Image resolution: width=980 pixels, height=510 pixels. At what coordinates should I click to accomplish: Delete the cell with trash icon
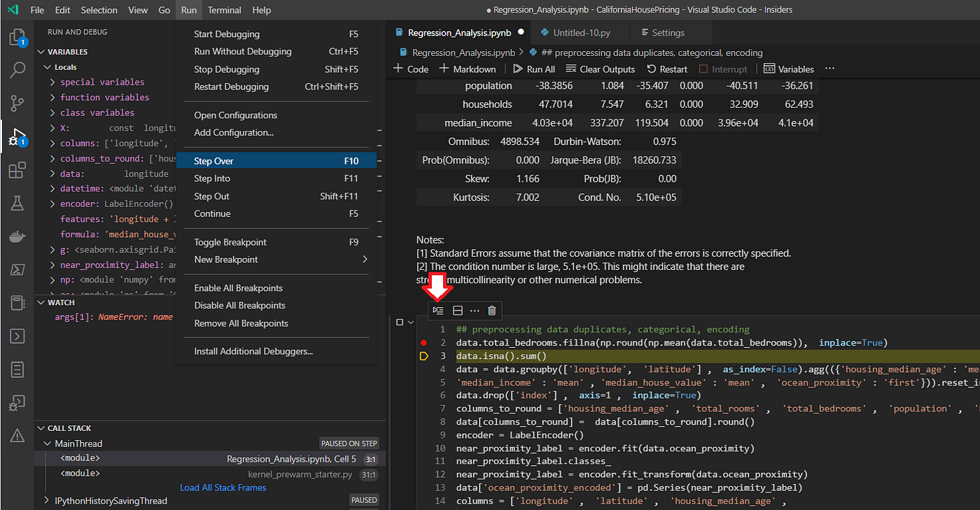coord(492,310)
